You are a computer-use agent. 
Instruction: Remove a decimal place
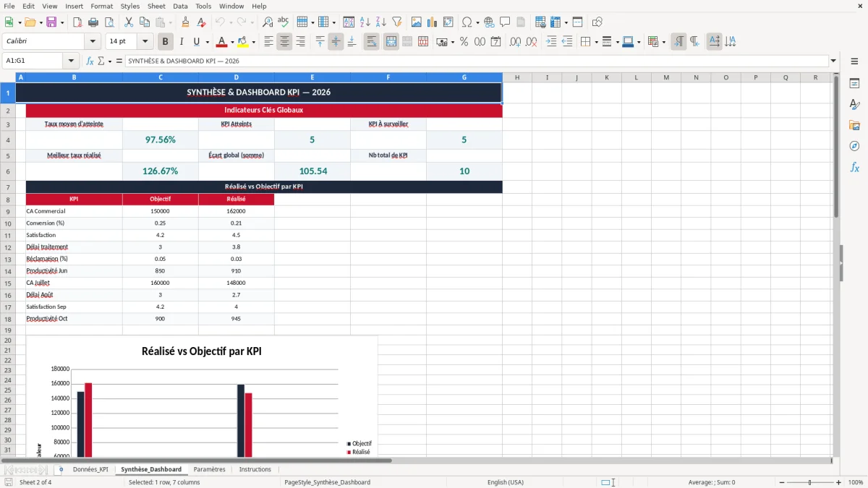pyautogui.click(x=531, y=42)
